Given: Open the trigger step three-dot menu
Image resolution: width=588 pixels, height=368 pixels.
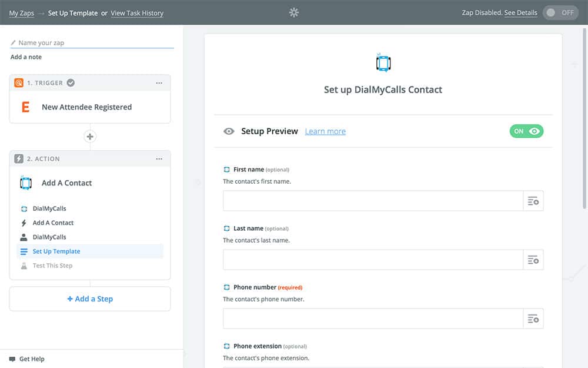Looking at the screenshot, I should point(159,83).
